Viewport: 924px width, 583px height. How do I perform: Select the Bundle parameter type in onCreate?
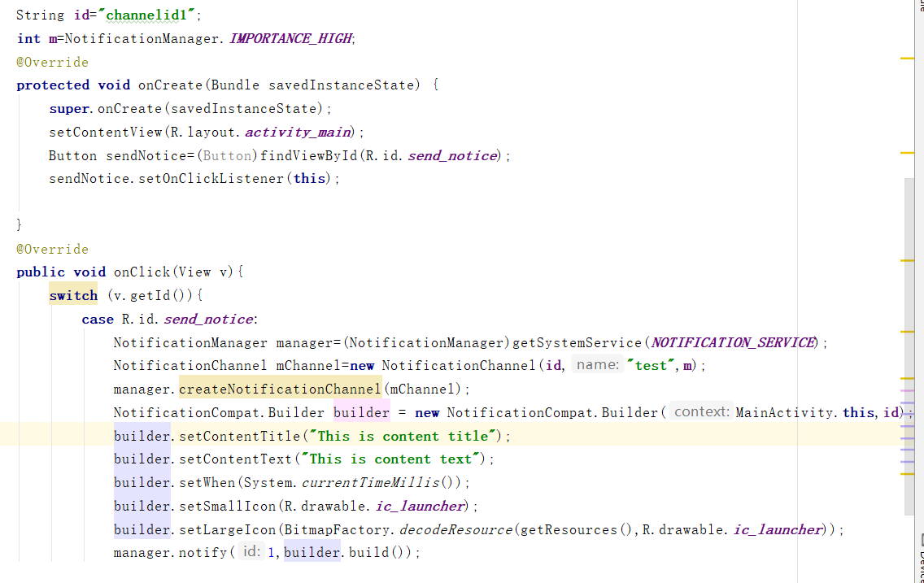pyautogui.click(x=235, y=85)
